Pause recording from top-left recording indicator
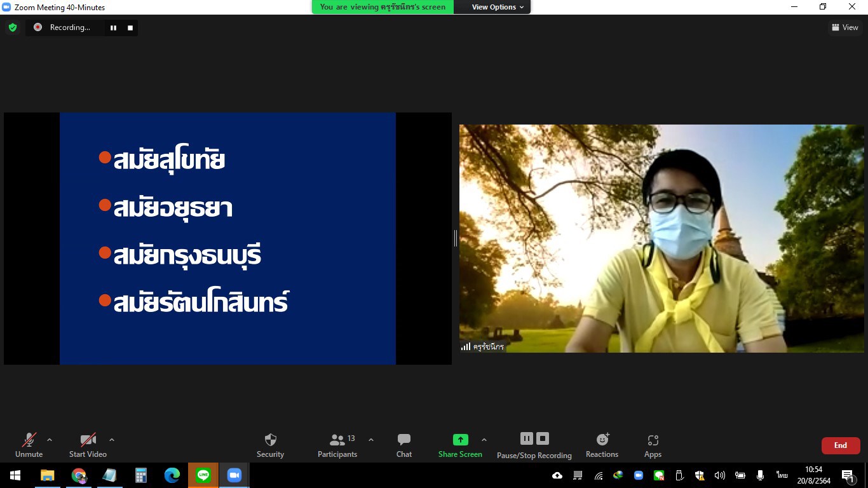This screenshot has width=868, height=488. (x=113, y=27)
